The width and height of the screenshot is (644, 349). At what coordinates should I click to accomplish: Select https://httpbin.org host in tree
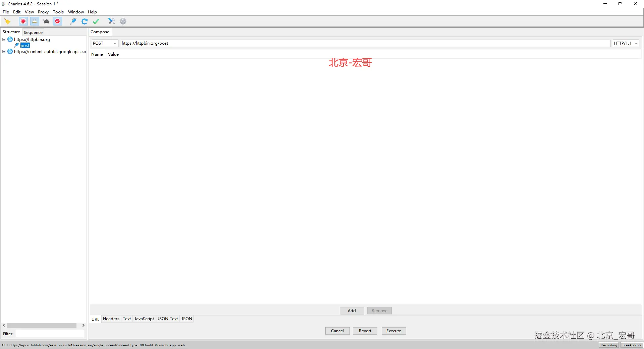[32, 40]
